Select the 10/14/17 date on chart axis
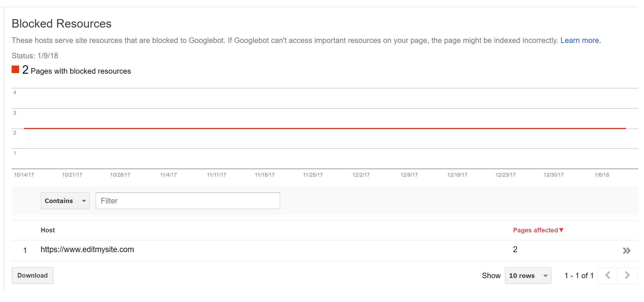This screenshot has width=644, height=302. (24, 175)
